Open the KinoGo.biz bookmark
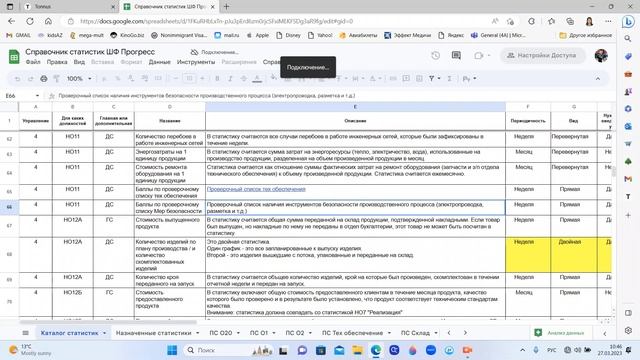 tap(127, 36)
